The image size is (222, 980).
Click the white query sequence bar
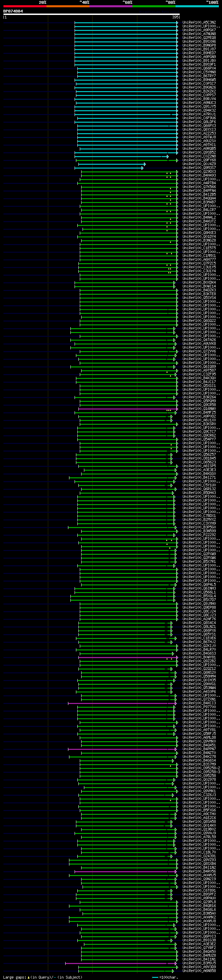[92, 14]
